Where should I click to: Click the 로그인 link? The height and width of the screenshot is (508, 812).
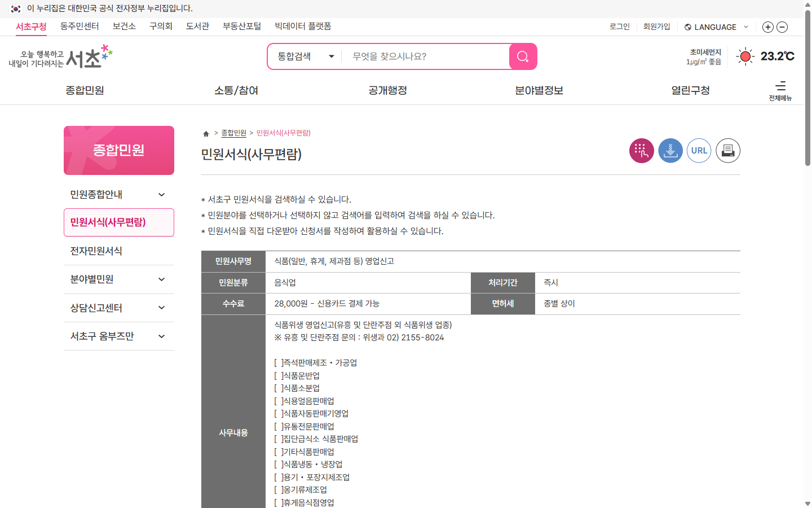620,27
